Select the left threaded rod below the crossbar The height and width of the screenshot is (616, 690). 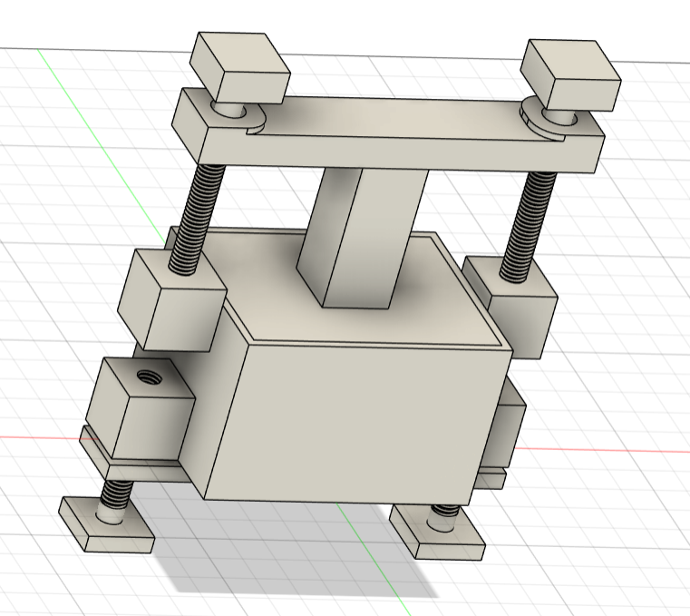(198, 219)
